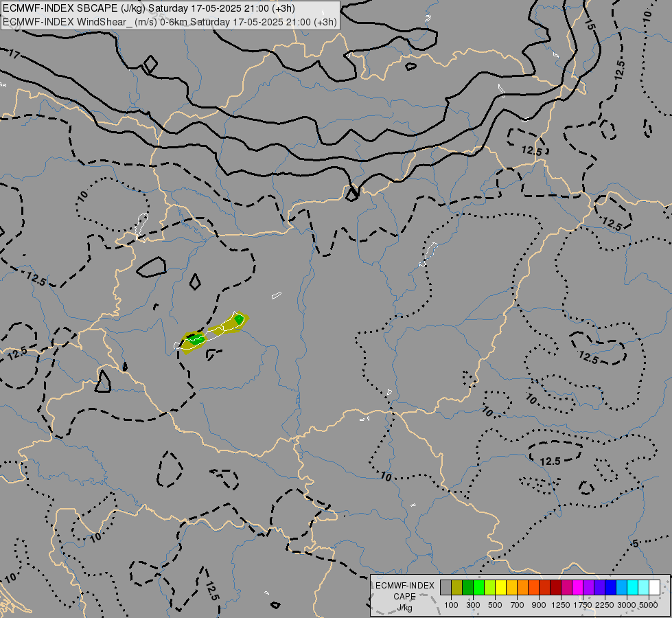672x618 pixels.
Task: Click the legend label 900
Action: click(539, 605)
